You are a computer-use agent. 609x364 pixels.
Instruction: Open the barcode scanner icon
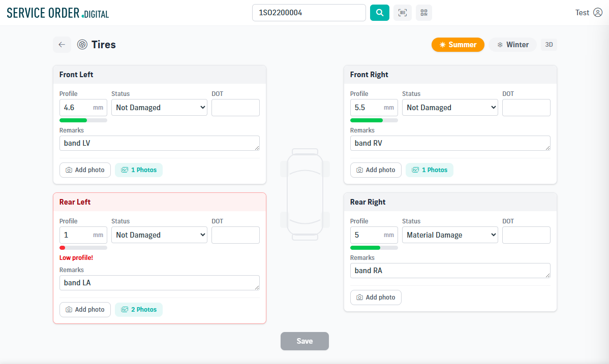point(403,13)
